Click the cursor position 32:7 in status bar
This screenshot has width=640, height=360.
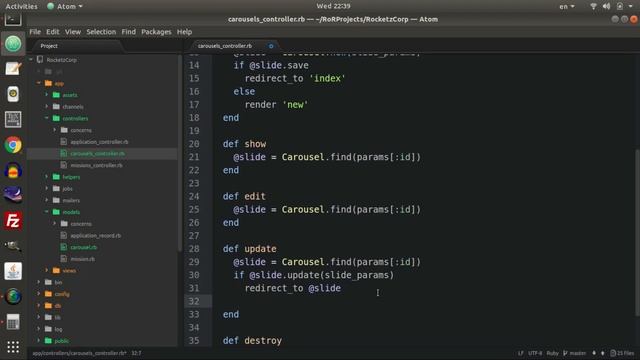[136, 353]
